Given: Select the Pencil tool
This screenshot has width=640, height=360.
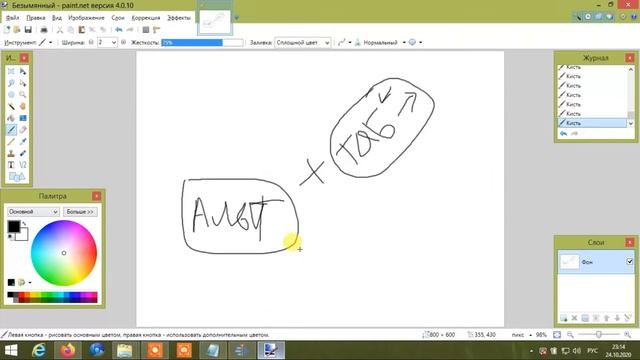Looking at the screenshot, I should click(11, 142).
